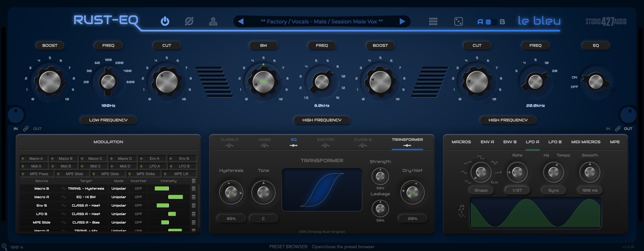Click the 1/2T rate value button

[x=517, y=191]
